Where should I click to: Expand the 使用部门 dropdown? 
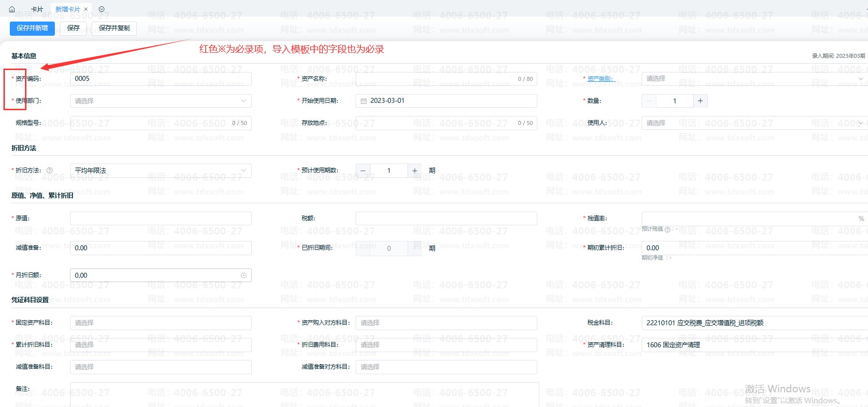[161, 101]
